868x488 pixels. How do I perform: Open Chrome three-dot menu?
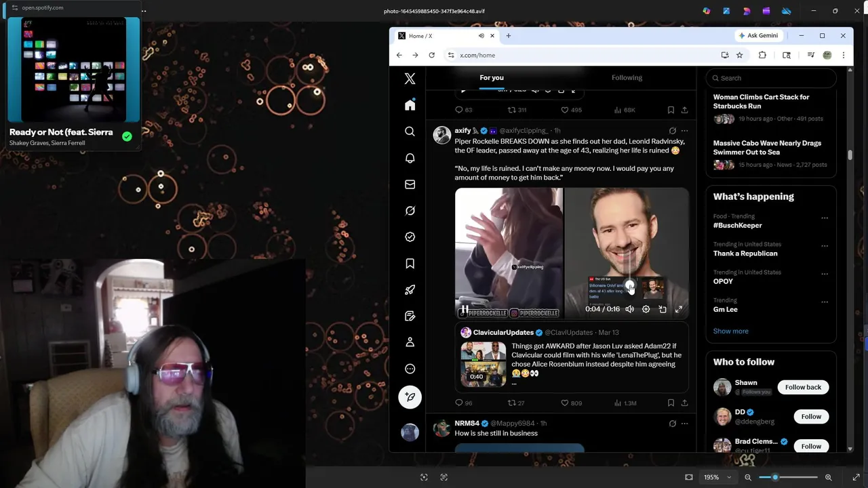pos(843,55)
